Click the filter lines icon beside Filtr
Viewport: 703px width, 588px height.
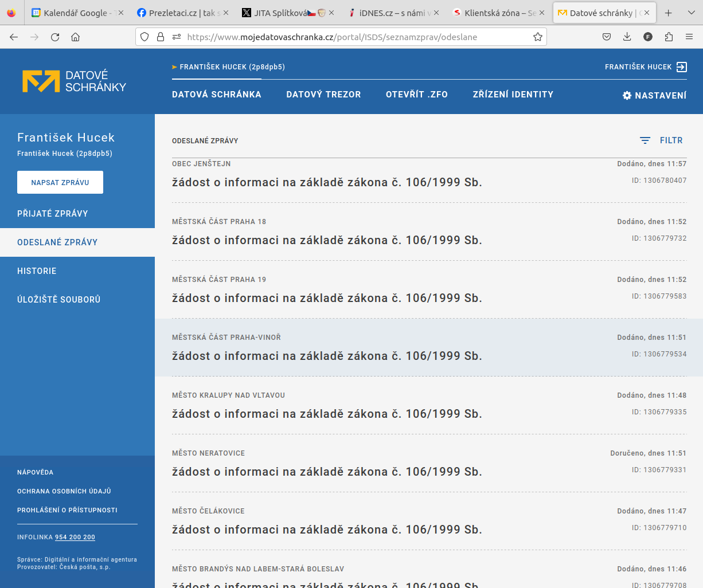tap(645, 140)
